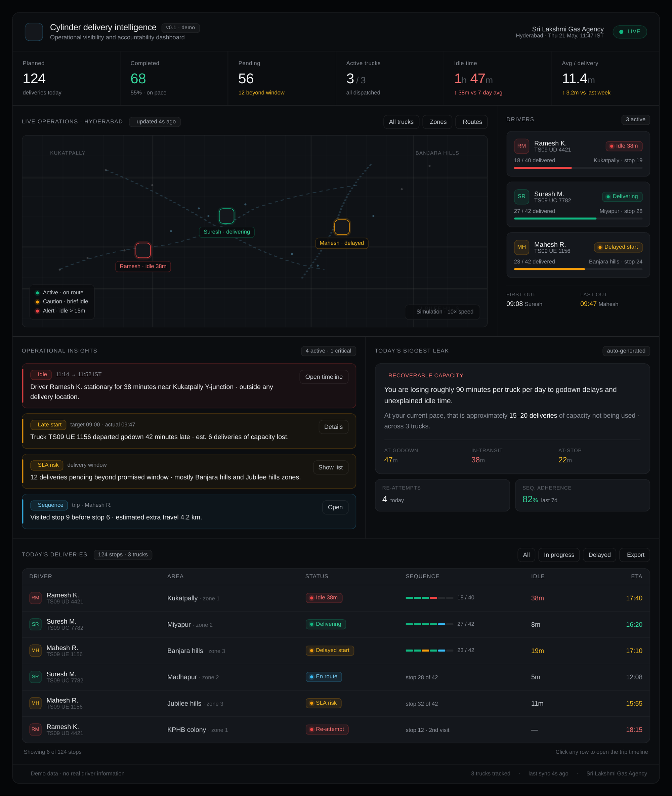
Task: Click 'Re-attempt' status in KPHB colony row
Action: click(x=327, y=729)
